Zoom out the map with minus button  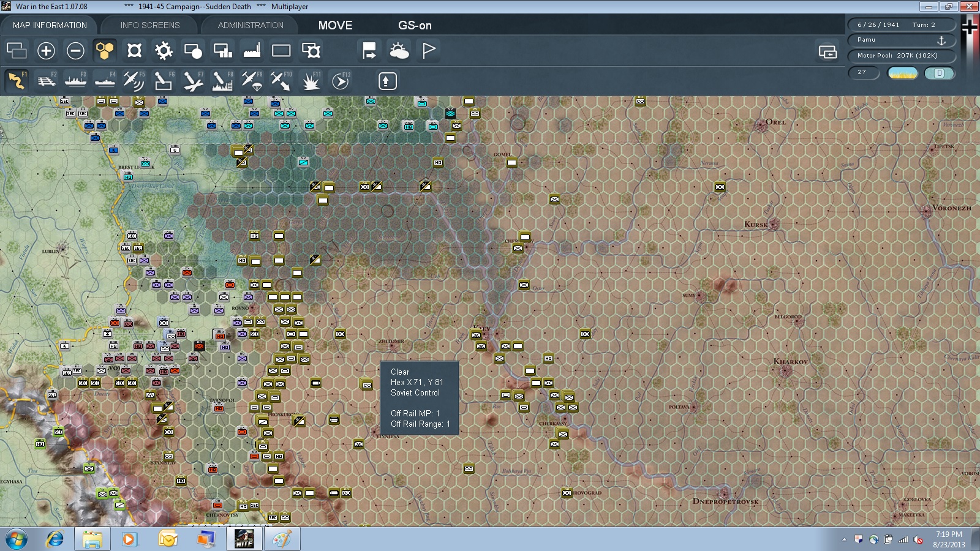[75, 50]
